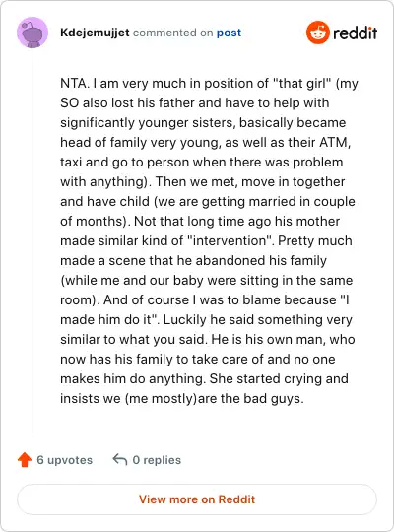Click the "commented on" gray text
This screenshot has width=394, height=532.
(172, 33)
